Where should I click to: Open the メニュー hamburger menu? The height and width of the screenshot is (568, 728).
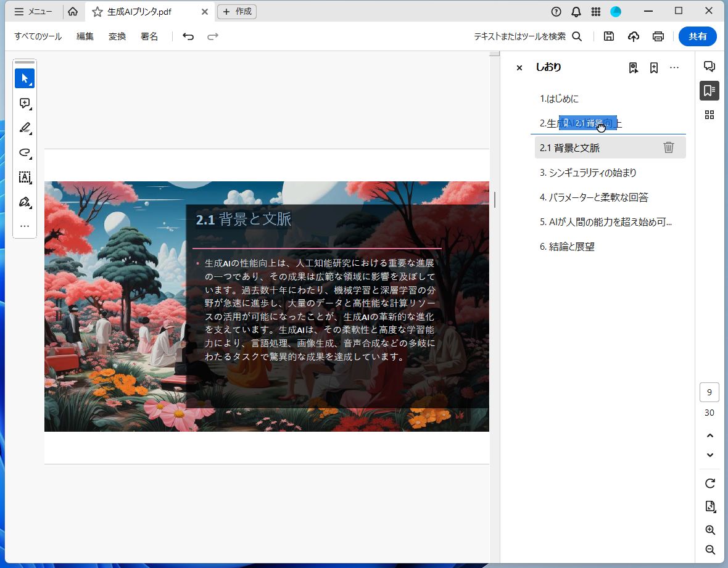pos(33,12)
